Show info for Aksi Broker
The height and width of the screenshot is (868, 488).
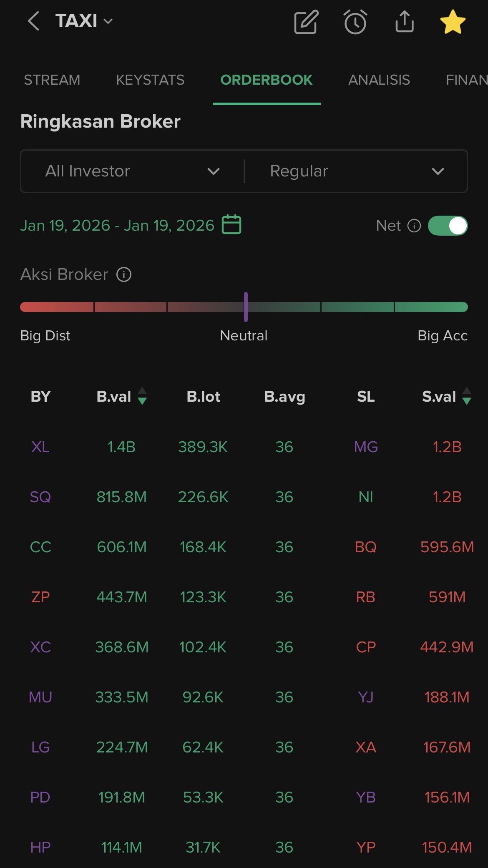(x=124, y=274)
